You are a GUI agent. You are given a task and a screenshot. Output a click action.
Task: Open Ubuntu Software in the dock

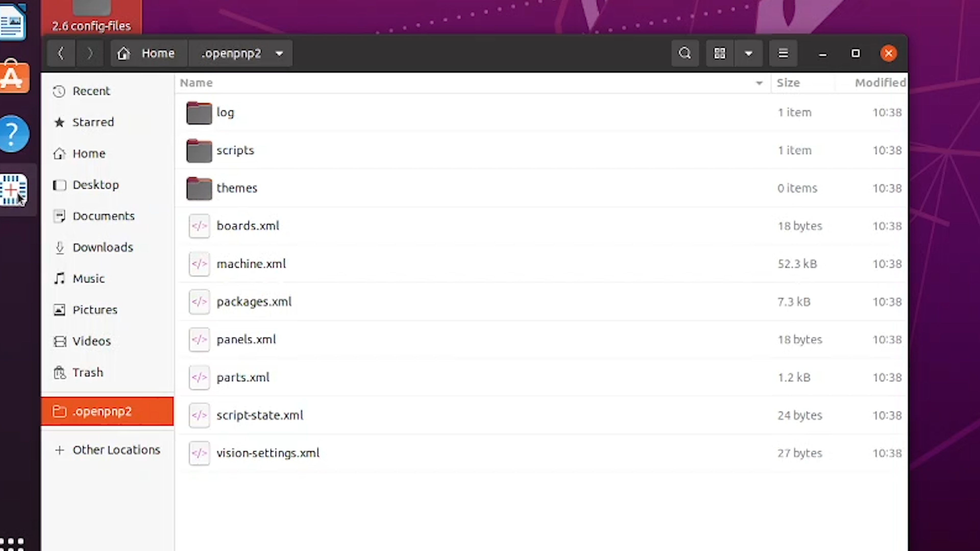click(14, 78)
